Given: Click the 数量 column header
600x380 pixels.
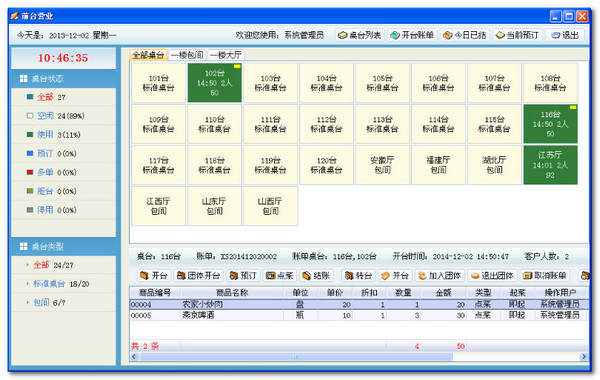Looking at the screenshot, I should pos(403,293).
